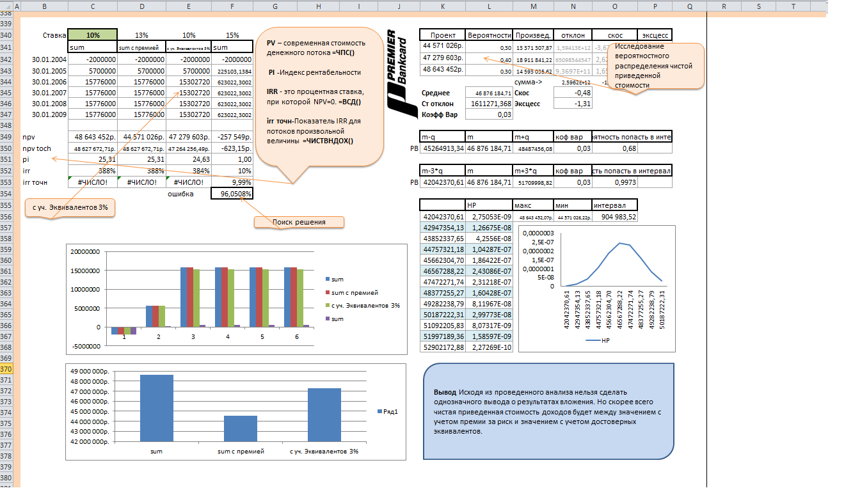Select the green 10% rate cell
Viewport: 853px width, 504px height.
93,35
